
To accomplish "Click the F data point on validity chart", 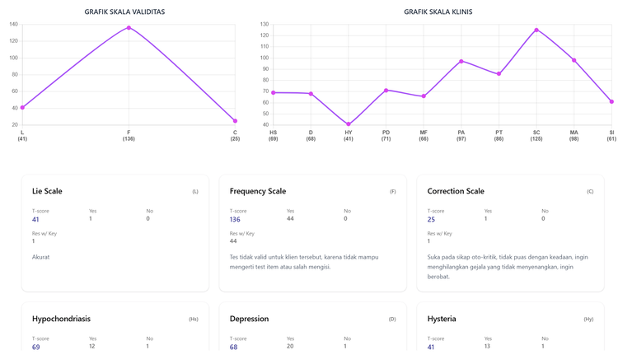I will pos(129,28).
